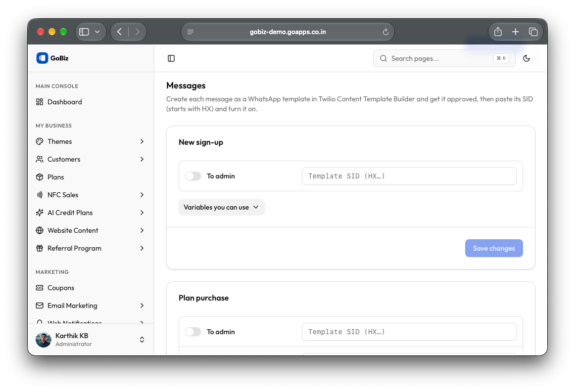Open a new Safari tab
The image size is (575, 392).
pyautogui.click(x=515, y=32)
